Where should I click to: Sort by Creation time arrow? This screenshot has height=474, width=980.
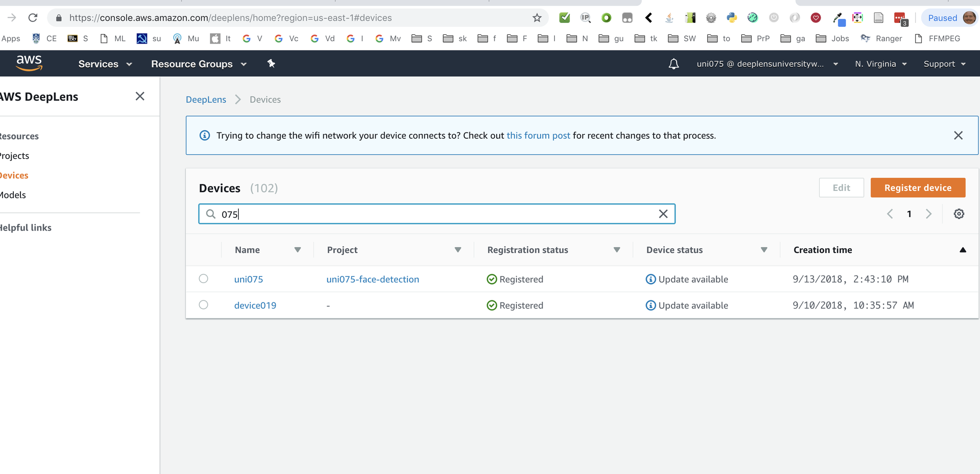pos(963,250)
